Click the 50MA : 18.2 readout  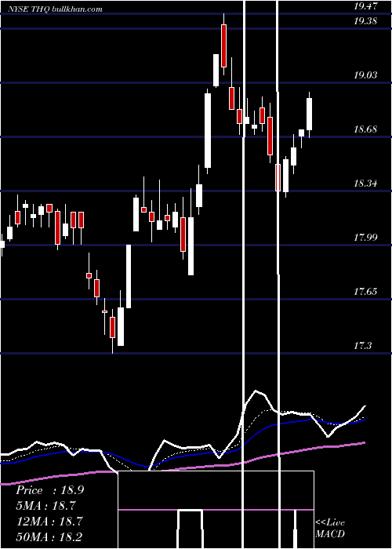pyautogui.click(x=49, y=536)
